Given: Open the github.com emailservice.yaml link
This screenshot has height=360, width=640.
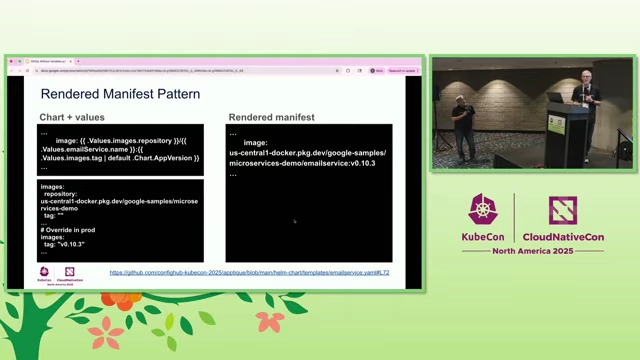Looking at the screenshot, I should click(x=249, y=272).
